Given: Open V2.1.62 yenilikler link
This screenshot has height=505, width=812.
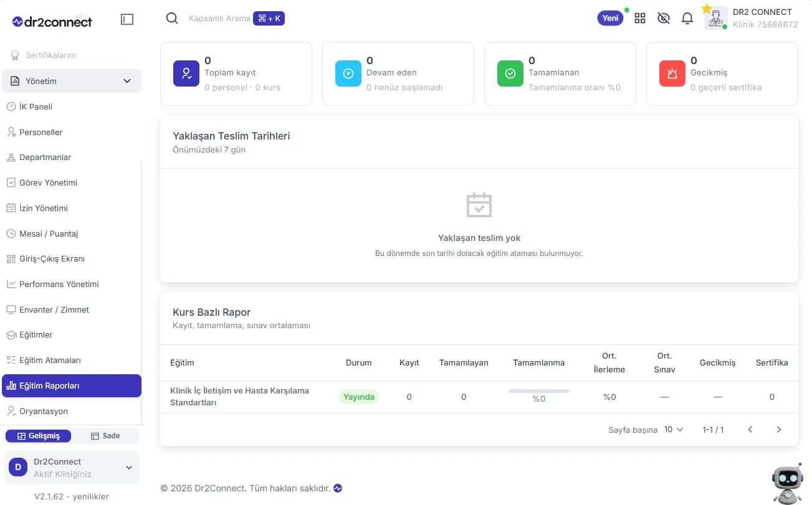Looking at the screenshot, I should tap(72, 496).
